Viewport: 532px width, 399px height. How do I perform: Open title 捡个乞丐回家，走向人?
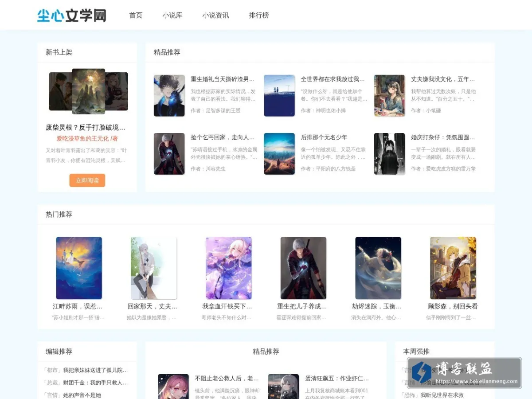(223, 137)
